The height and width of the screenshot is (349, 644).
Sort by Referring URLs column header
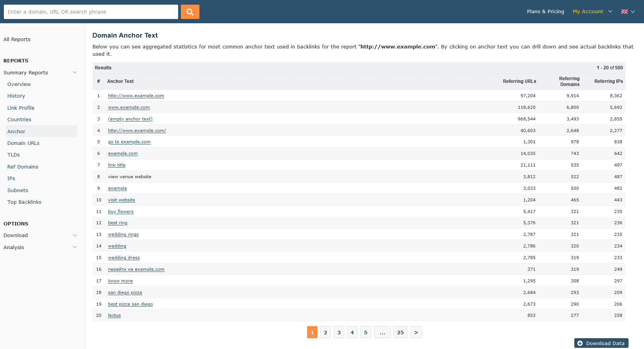519,81
